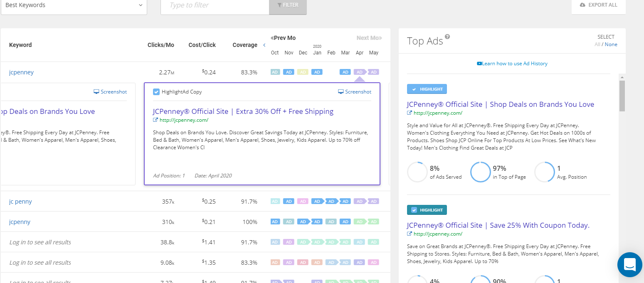This screenshot has width=644, height=283.
Task: Click the Ad Position: 1 label
Action: pos(169,175)
